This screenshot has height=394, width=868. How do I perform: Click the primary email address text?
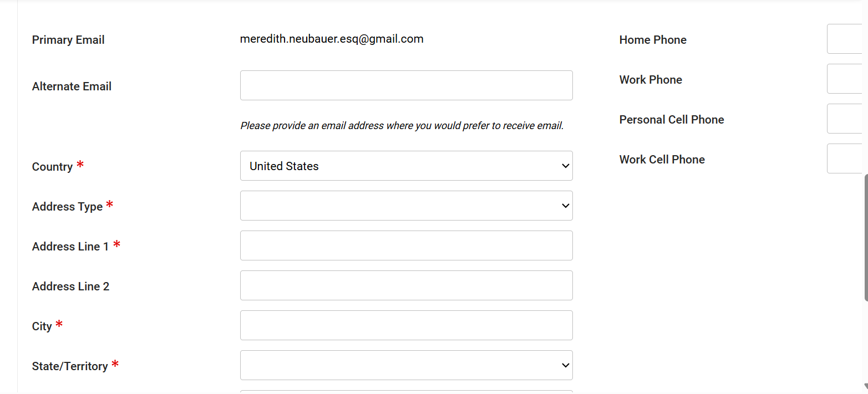332,39
